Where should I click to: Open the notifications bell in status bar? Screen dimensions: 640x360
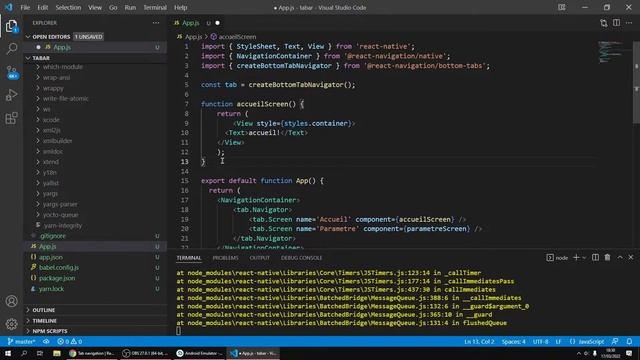[x=629, y=342]
